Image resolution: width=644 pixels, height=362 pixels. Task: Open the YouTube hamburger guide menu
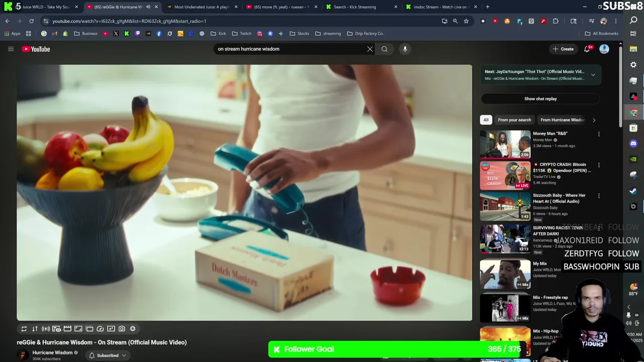tap(11, 49)
